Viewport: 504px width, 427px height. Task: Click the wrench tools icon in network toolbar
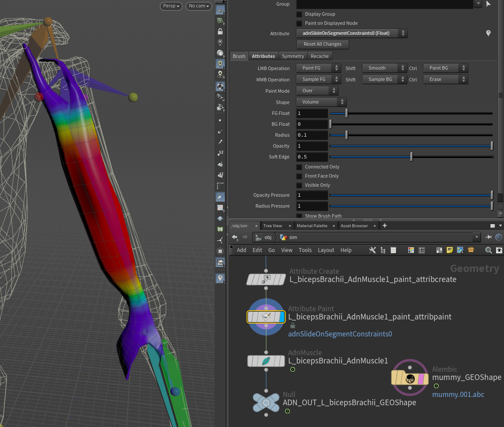click(x=373, y=250)
